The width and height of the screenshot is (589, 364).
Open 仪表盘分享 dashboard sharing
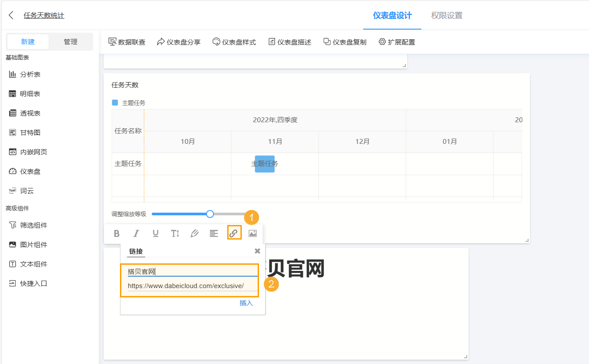[x=179, y=42]
